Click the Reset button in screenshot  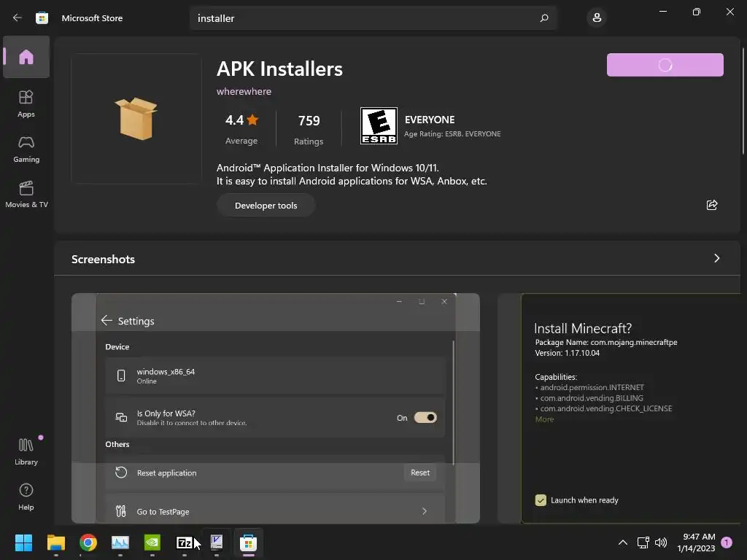420,472
